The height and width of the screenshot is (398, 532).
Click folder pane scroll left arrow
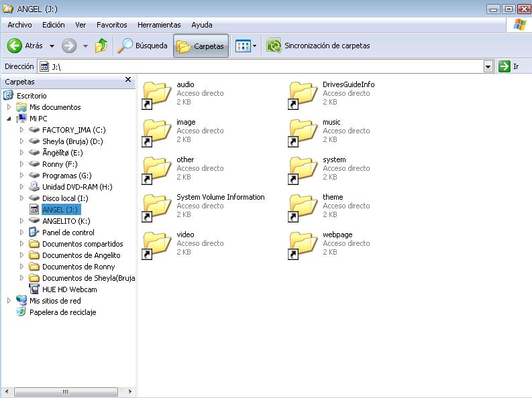7,392
